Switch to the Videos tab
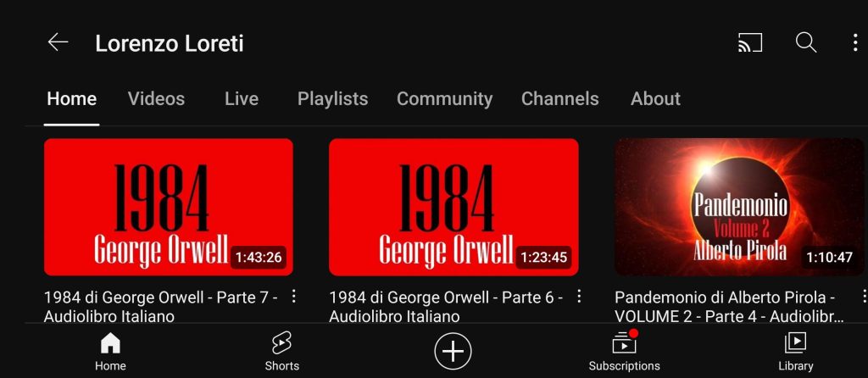The width and height of the screenshot is (868, 378). 156,99
